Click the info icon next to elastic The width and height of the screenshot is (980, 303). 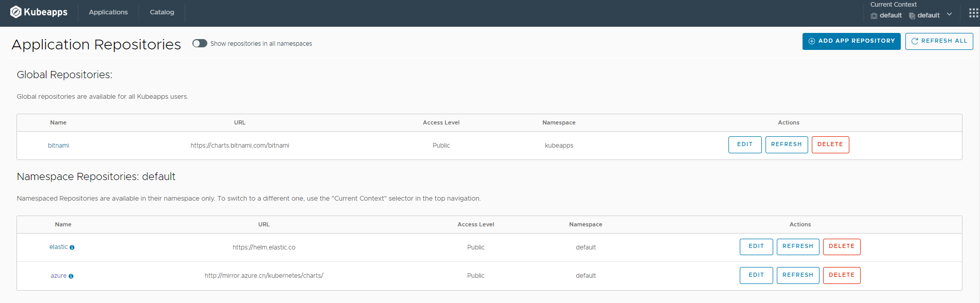point(72,247)
